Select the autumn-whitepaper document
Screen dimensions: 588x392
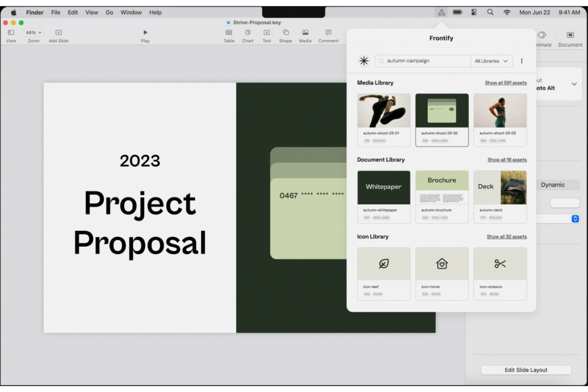[384, 197]
